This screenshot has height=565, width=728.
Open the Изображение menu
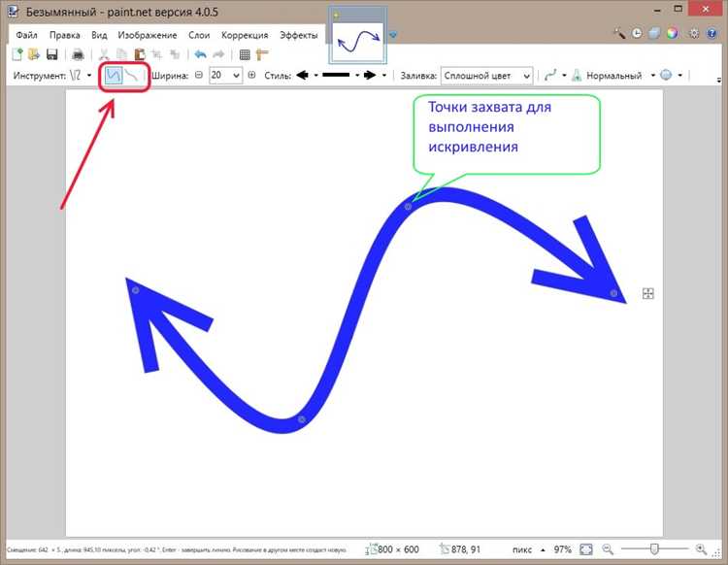pos(148,35)
